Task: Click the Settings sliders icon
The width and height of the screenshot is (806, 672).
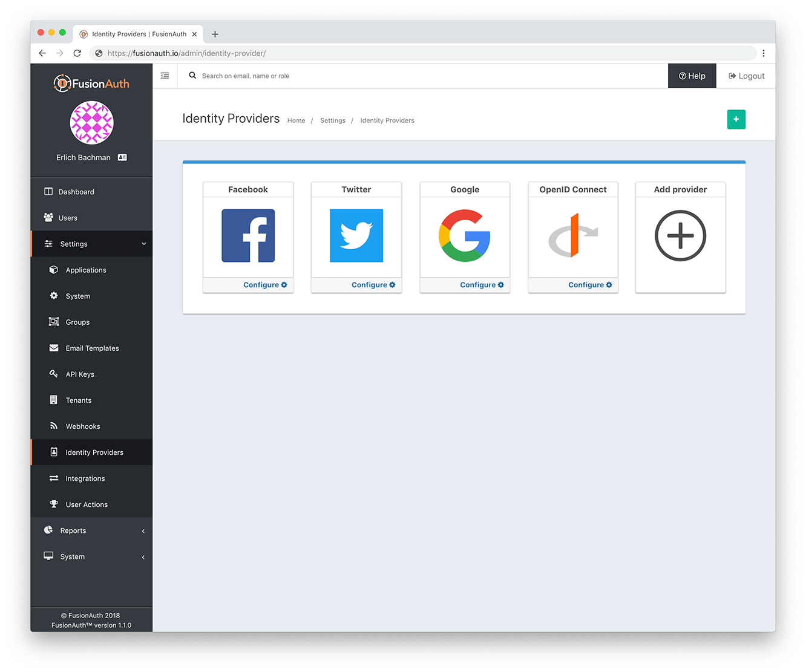Action: coord(48,244)
